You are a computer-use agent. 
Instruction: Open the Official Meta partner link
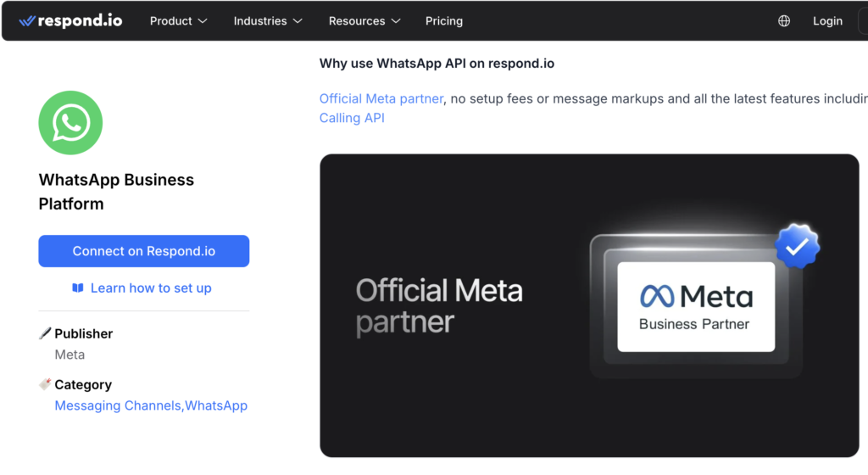tap(381, 98)
